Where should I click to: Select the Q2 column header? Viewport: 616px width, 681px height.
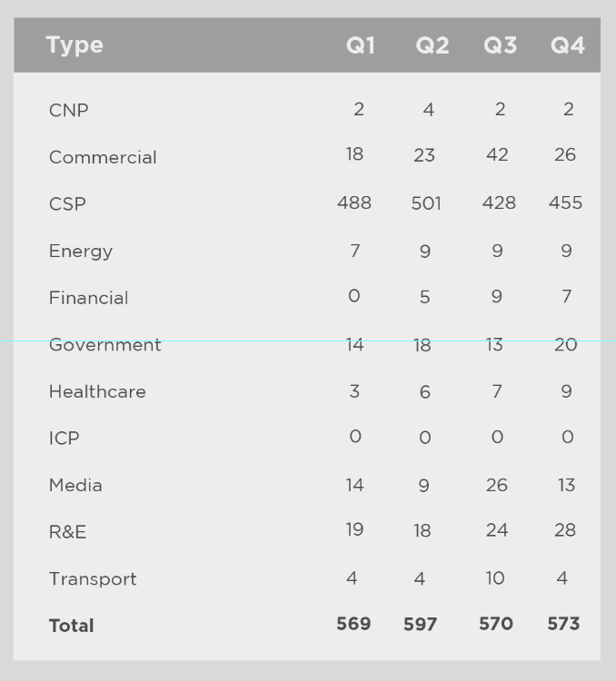point(432,45)
